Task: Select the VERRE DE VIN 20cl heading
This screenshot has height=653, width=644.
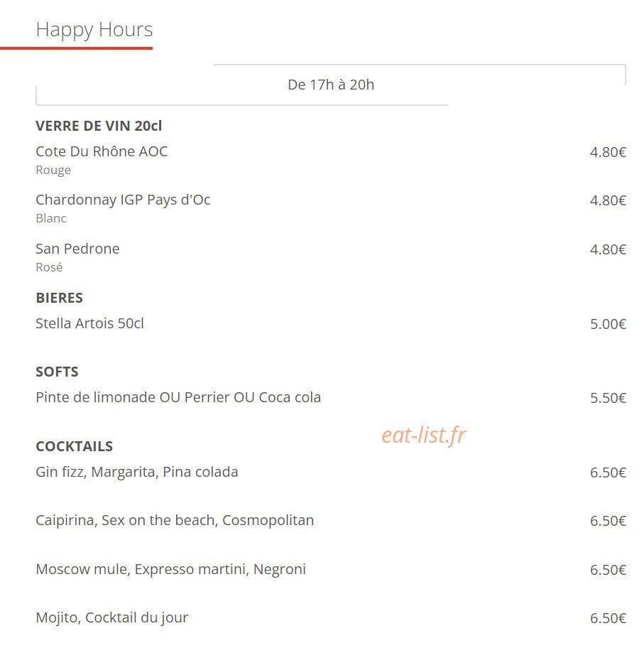Action: tap(99, 126)
